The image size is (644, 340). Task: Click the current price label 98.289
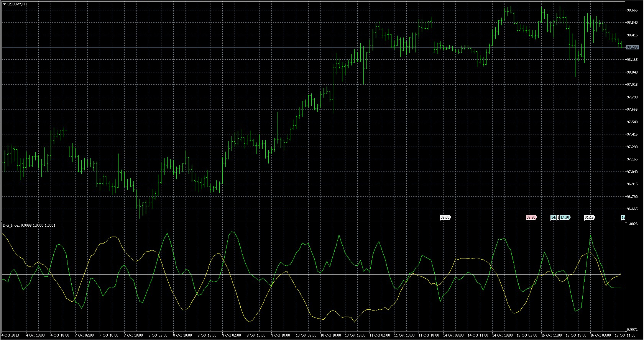coord(632,47)
